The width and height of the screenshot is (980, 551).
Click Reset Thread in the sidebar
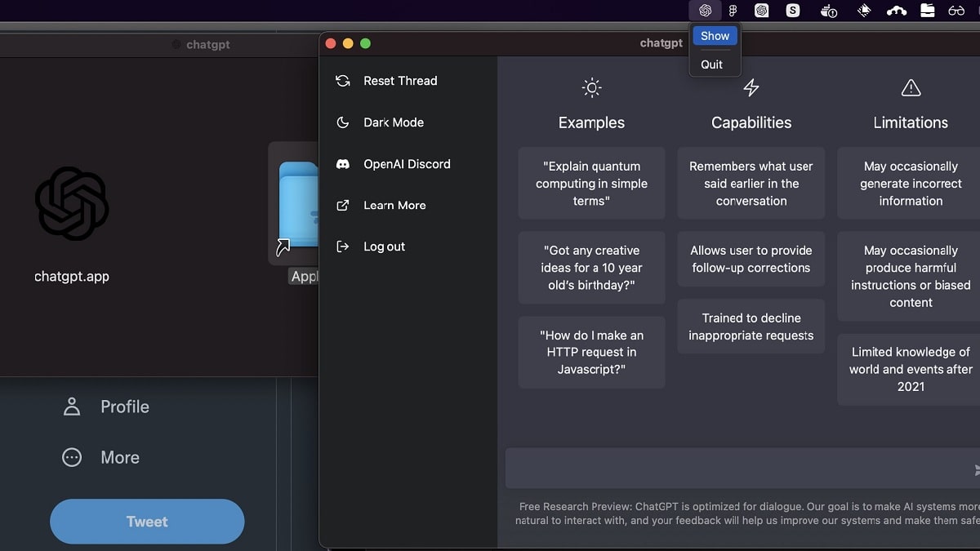pos(400,81)
